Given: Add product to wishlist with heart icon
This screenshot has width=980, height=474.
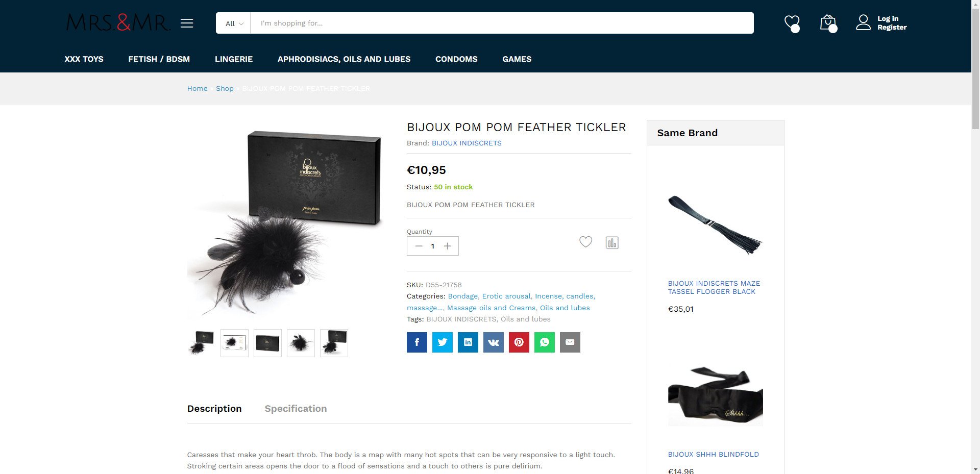Looking at the screenshot, I should click(586, 242).
